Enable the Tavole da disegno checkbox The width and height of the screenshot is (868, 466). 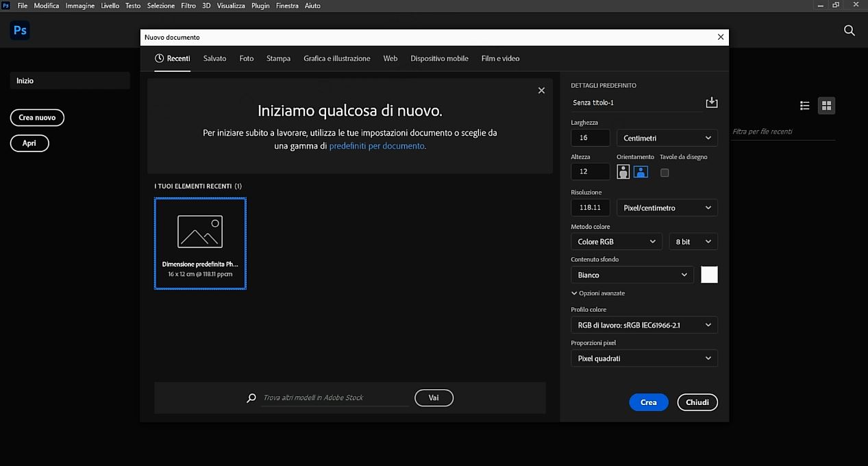point(665,173)
